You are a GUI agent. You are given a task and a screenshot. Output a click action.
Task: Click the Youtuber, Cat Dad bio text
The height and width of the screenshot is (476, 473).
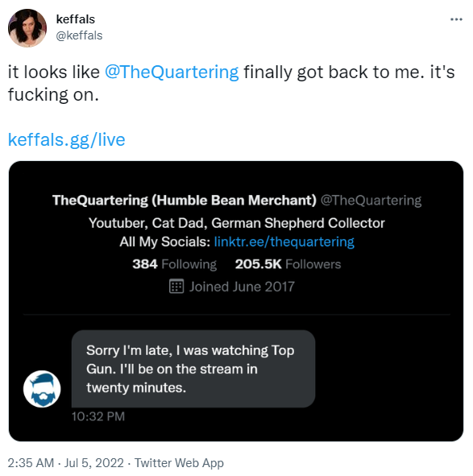coord(237,223)
